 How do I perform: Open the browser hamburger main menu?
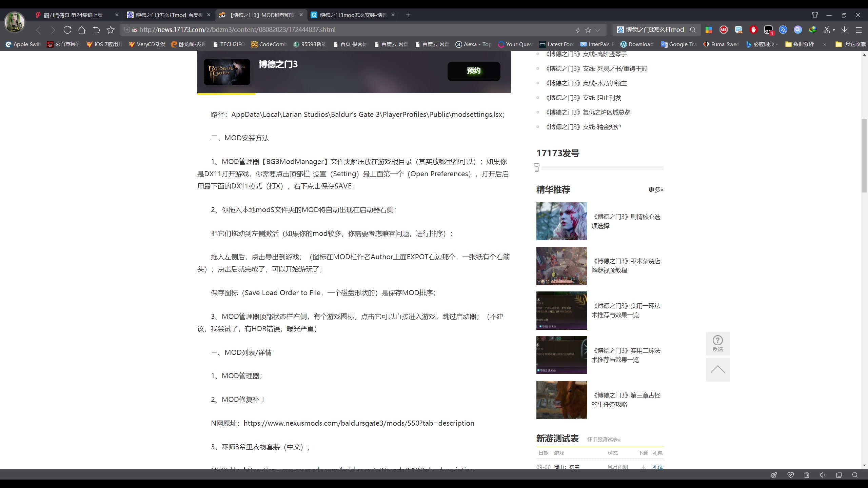(x=859, y=30)
